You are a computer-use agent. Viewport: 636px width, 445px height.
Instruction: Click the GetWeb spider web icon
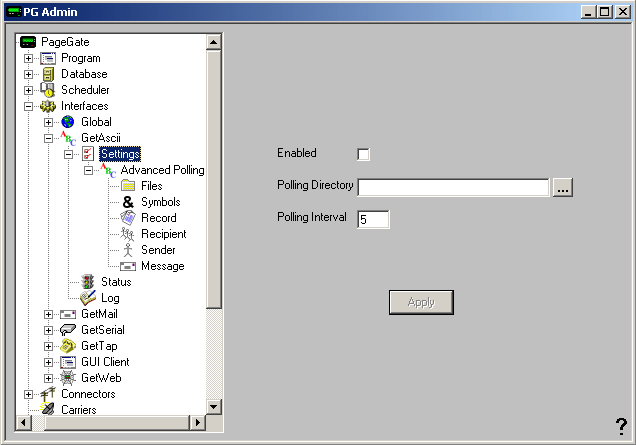68,378
